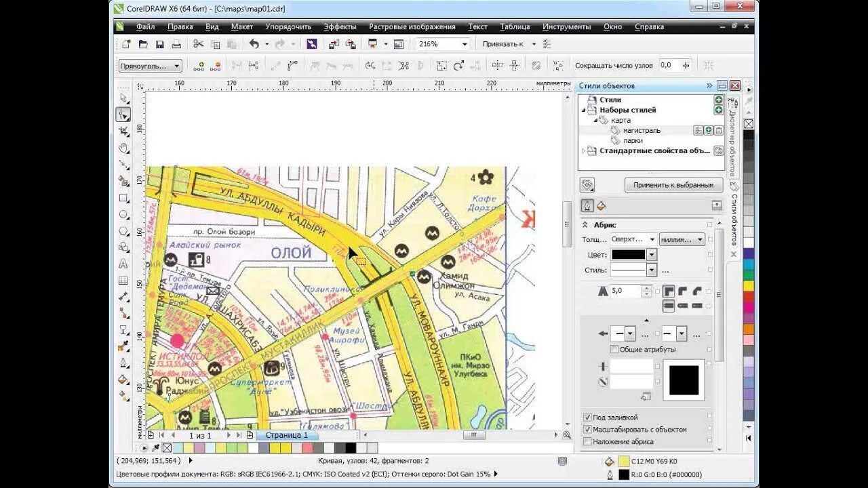Toggle the override checkbox beside Цвет
868x488 pixels.
(x=710, y=255)
